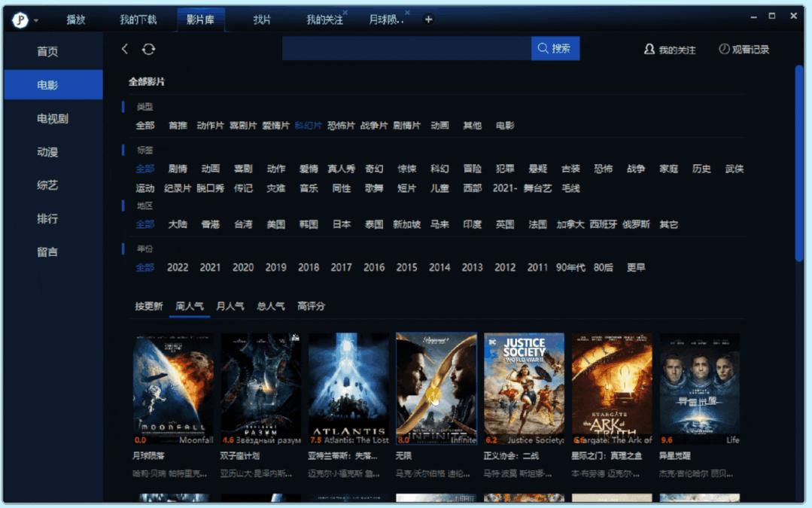Click inside the search input field
This screenshot has height=508, width=812.
406,48
